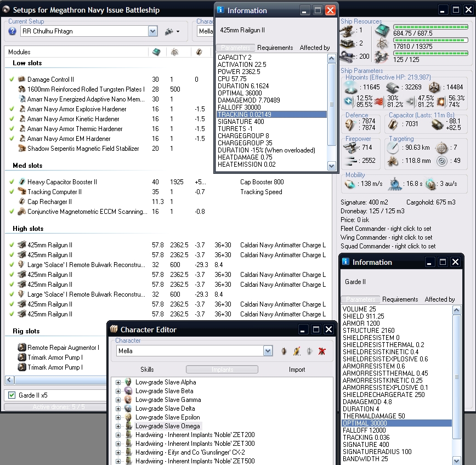Image resolution: width=476 pixels, height=465 pixels.
Task: Click Wing Commander - right click to set
Action: pos(387,237)
